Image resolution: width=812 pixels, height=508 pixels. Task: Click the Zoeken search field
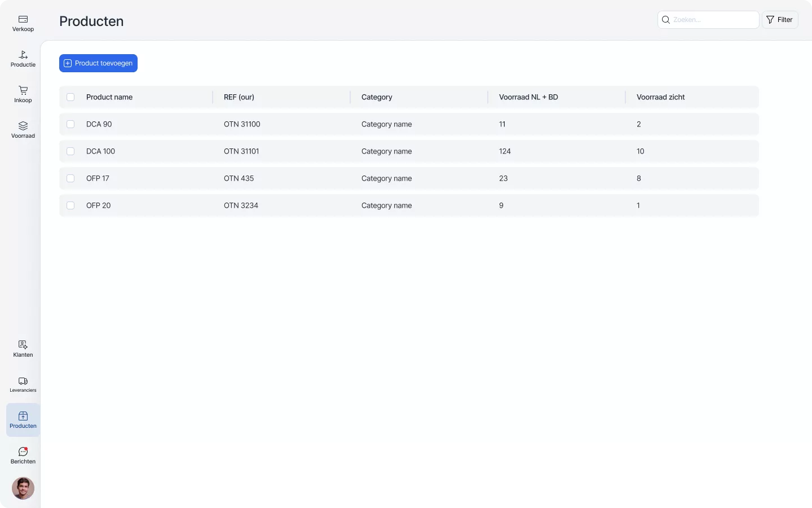pos(708,20)
